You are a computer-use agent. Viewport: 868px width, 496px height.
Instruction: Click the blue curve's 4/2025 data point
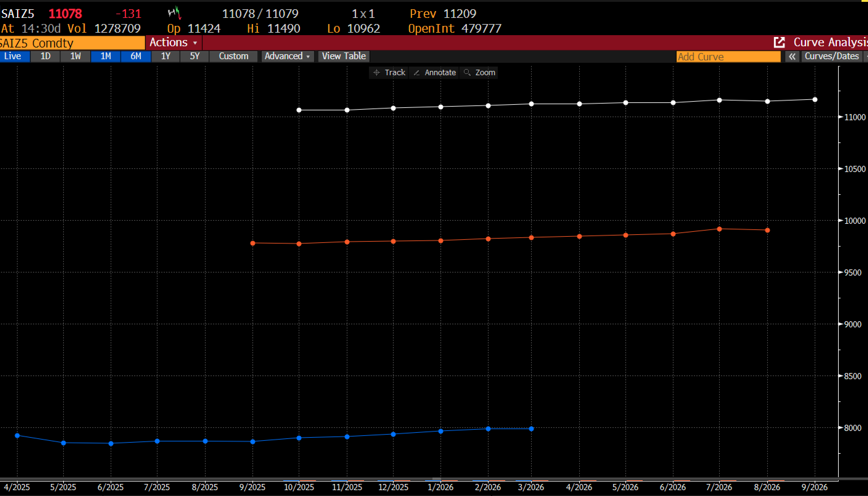17,435
